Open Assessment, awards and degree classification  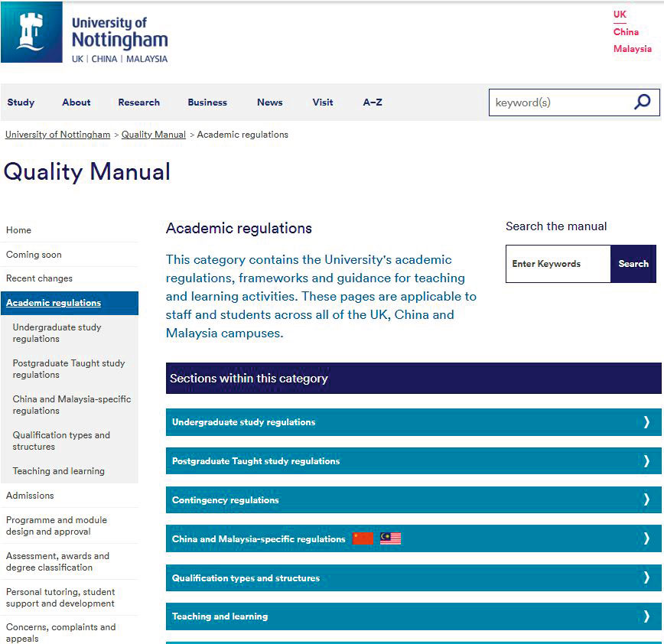[x=57, y=561]
